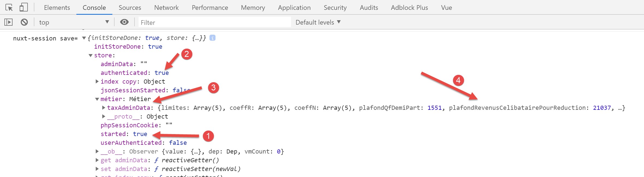The width and height of the screenshot is (644, 177).
Task: Clear the console with the ban icon
Action: [24, 22]
